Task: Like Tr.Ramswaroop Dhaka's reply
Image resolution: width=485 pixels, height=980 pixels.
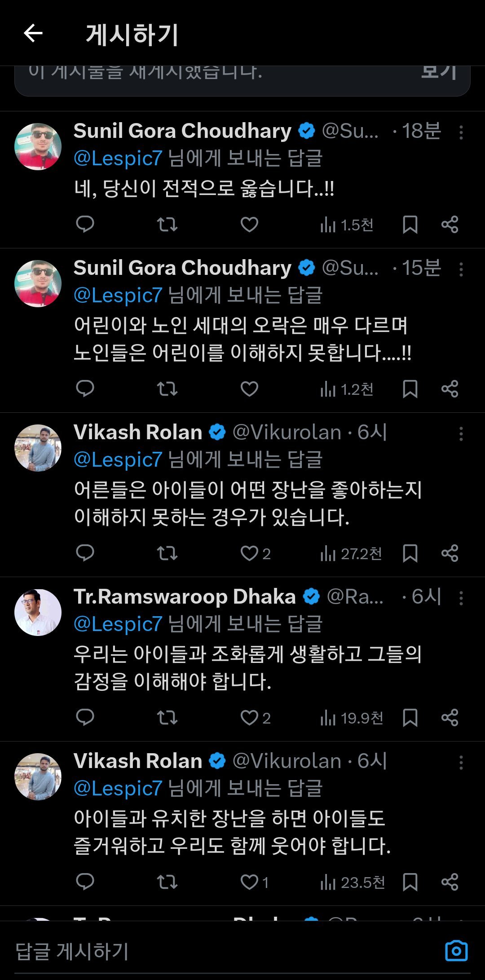Action: pyautogui.click(x=249, y=717)
